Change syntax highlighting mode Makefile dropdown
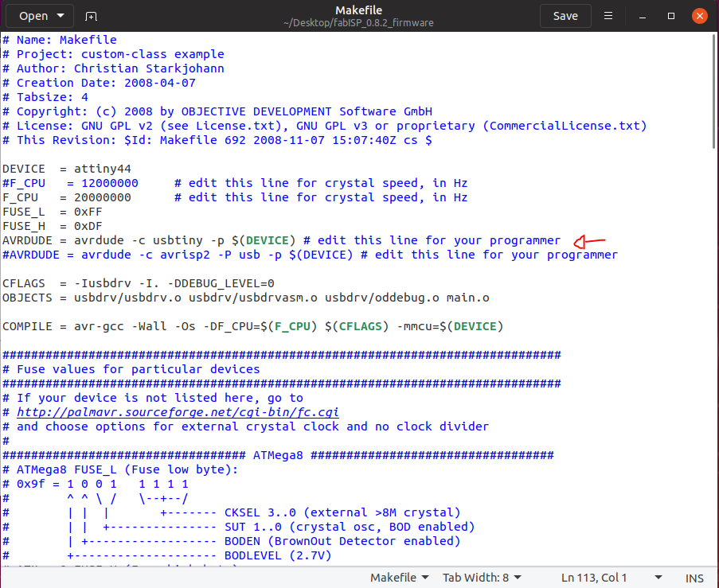Screen dimensions: 719x588 (400, 578)
